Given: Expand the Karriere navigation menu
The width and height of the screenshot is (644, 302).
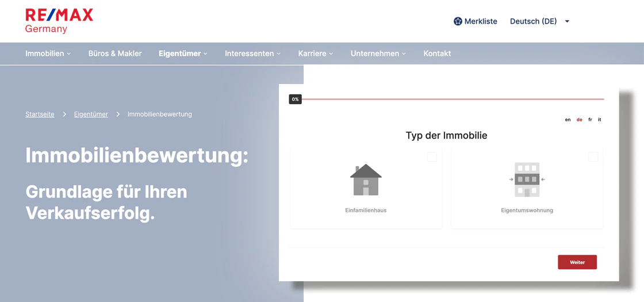Looking at the screenshot, I should point(315,53).
